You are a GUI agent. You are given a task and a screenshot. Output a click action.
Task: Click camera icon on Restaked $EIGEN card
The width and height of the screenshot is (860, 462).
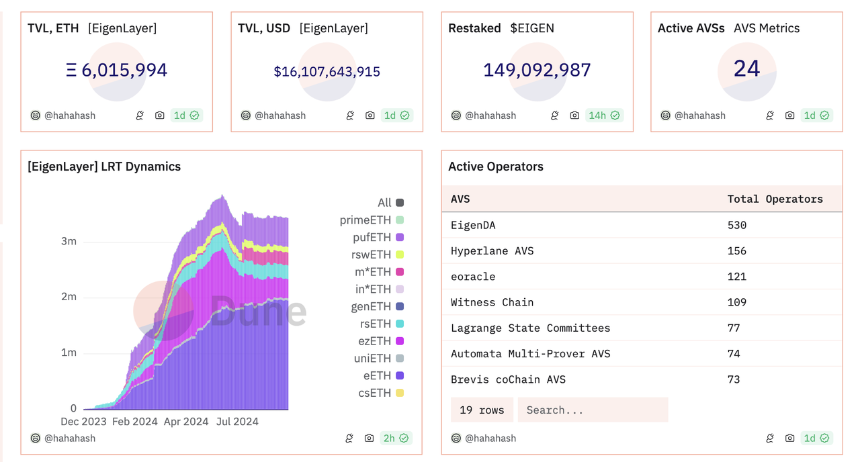pos(574,115)
